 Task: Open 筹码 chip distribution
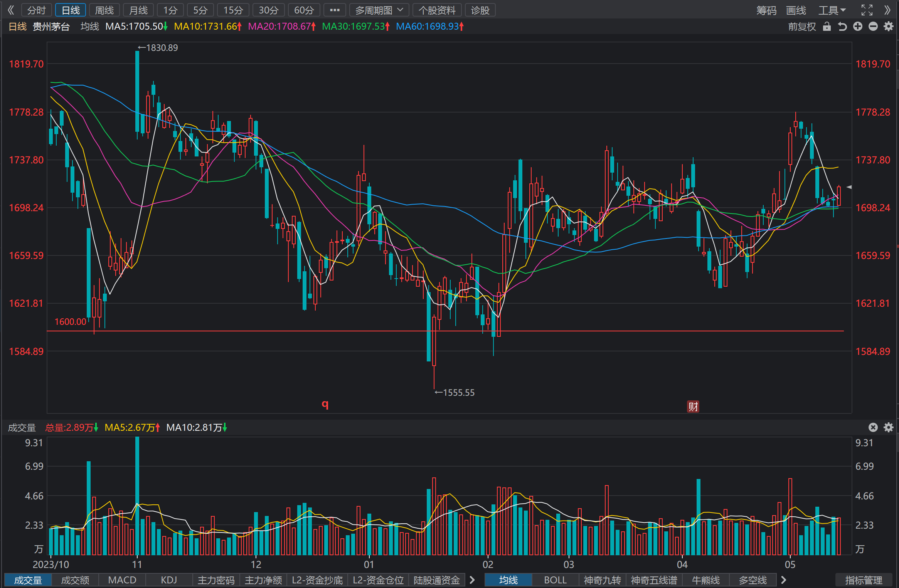(x=766, y=10)
